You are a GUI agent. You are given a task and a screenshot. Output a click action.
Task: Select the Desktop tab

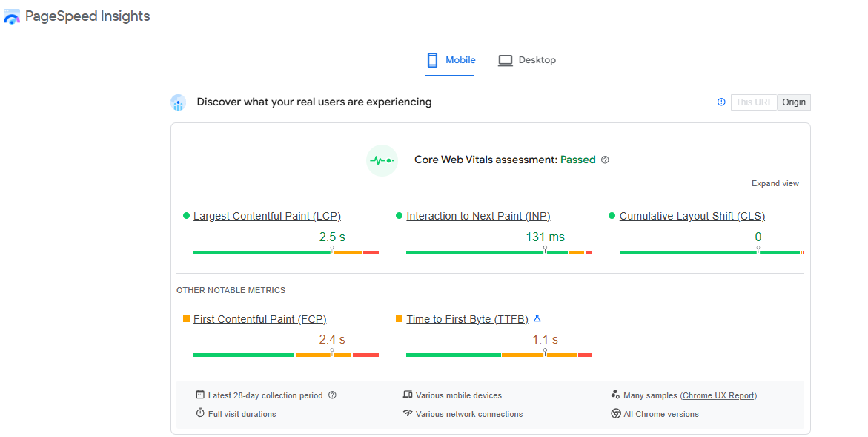pyautogui.click(x=526, y=60)
